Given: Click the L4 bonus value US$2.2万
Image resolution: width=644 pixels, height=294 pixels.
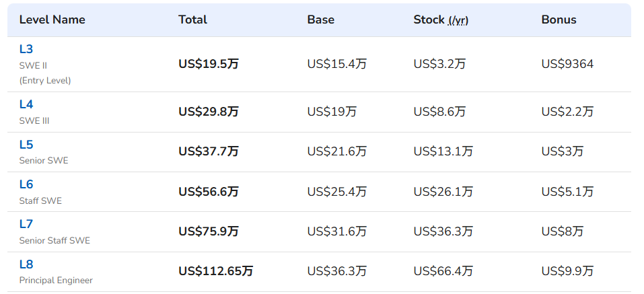Looking at the screenshot, I should [x=567, y=112].
